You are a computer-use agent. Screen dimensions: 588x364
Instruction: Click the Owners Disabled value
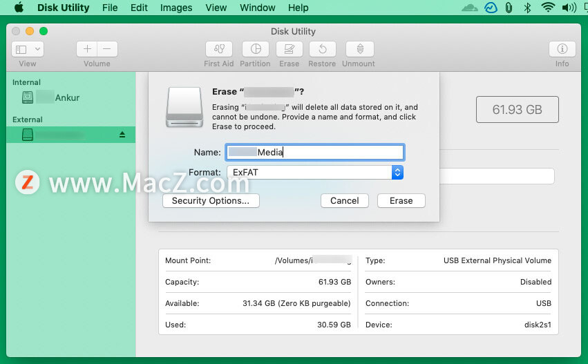(535, 282)
